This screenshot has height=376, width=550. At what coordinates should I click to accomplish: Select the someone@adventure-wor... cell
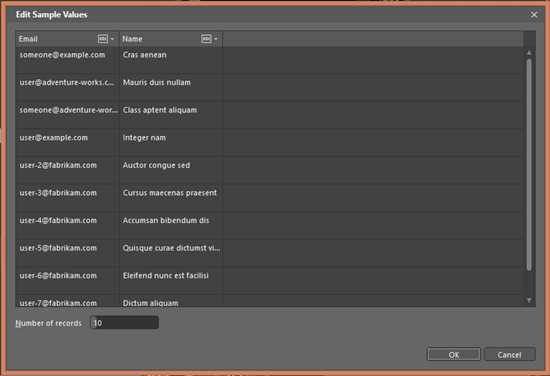pyautogui.click(x=67, y=115)
